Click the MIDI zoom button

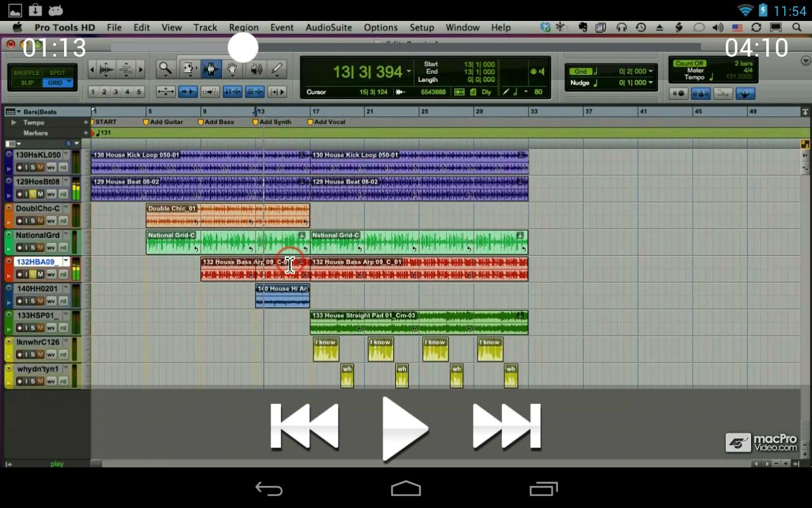click(x=126, y=69)
